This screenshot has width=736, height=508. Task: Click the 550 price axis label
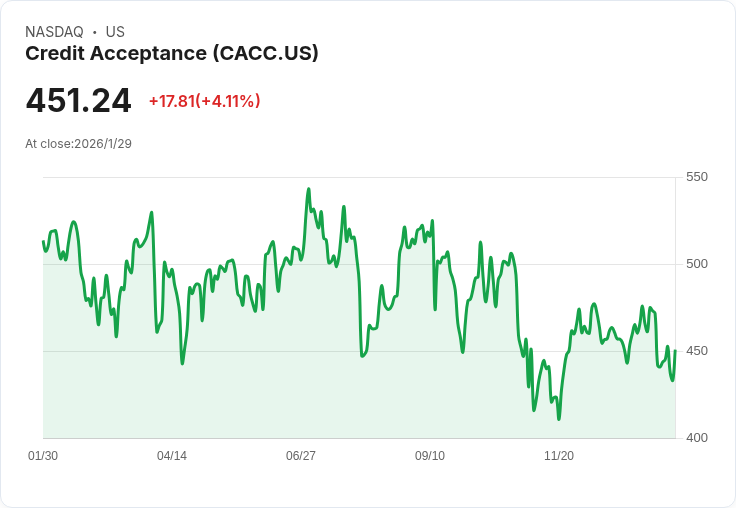point(697,177)
